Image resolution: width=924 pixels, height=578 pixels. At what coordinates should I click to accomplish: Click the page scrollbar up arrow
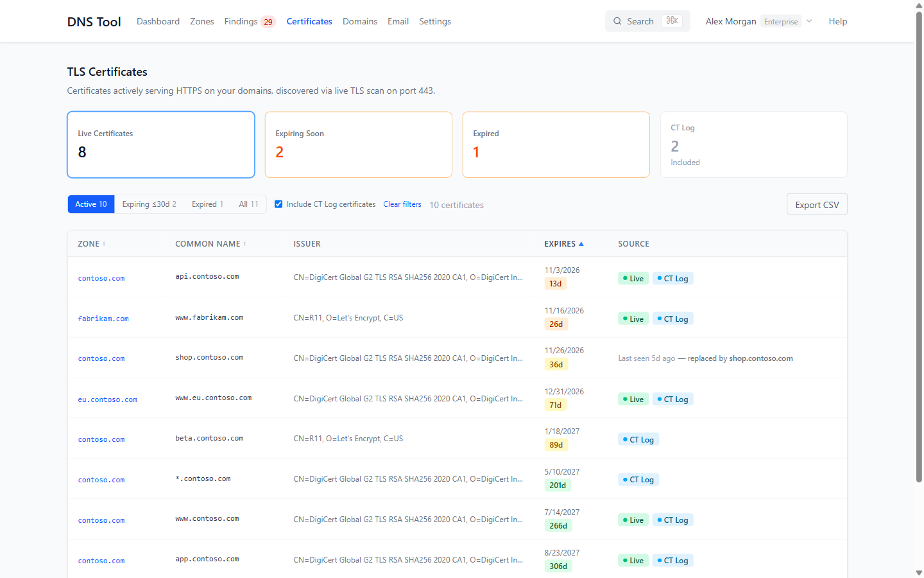(919, 5)
